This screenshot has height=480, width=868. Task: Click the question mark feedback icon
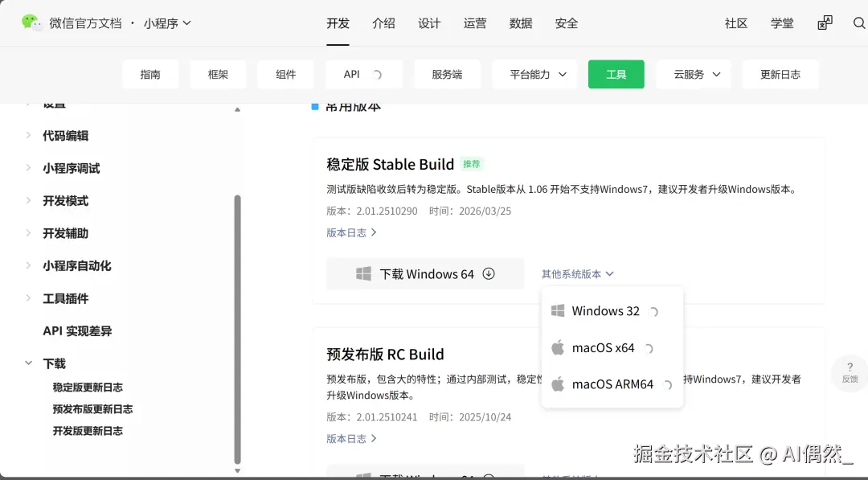point(850,367)
